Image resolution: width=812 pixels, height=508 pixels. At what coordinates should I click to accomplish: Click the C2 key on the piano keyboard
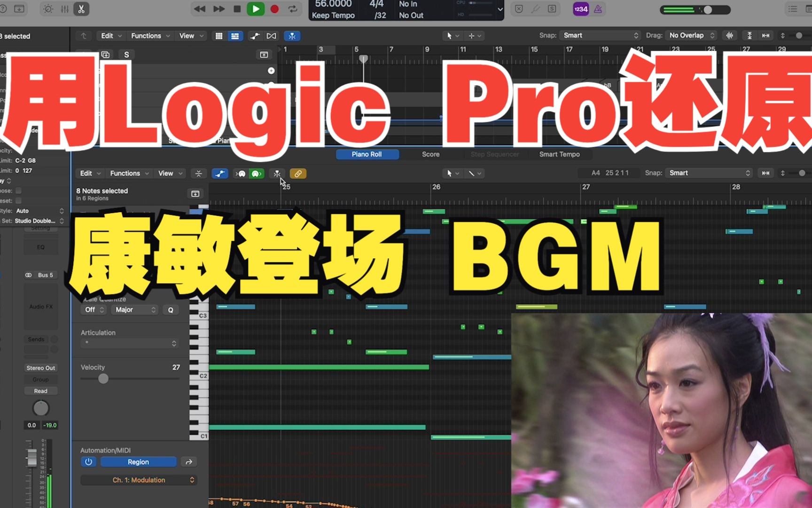tap(199, 376)
